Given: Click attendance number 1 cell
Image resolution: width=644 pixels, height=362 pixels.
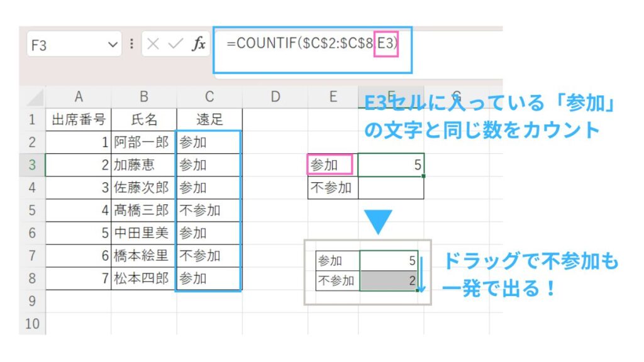Looking at the screenshot, I should pos(79,143).
